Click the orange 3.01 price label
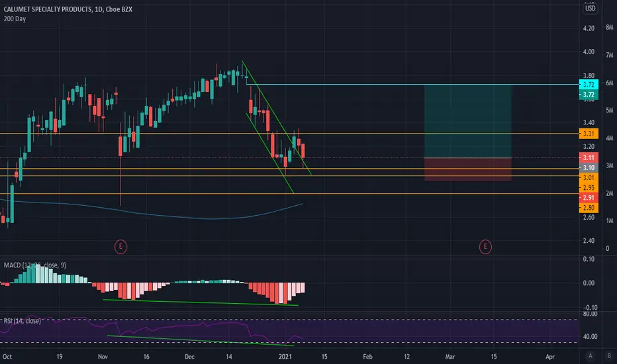This screenshot has width=617, height=364. (x=589, y=177)
